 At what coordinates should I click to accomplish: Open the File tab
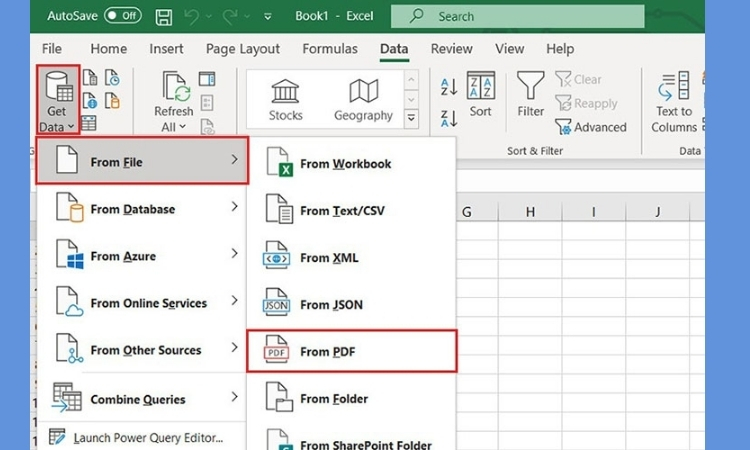[52, 49]
